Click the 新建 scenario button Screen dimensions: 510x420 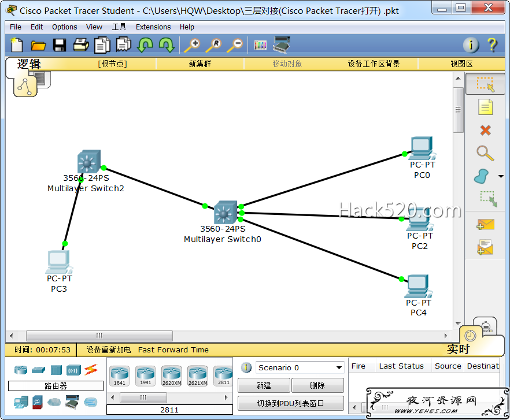[264, 385]
